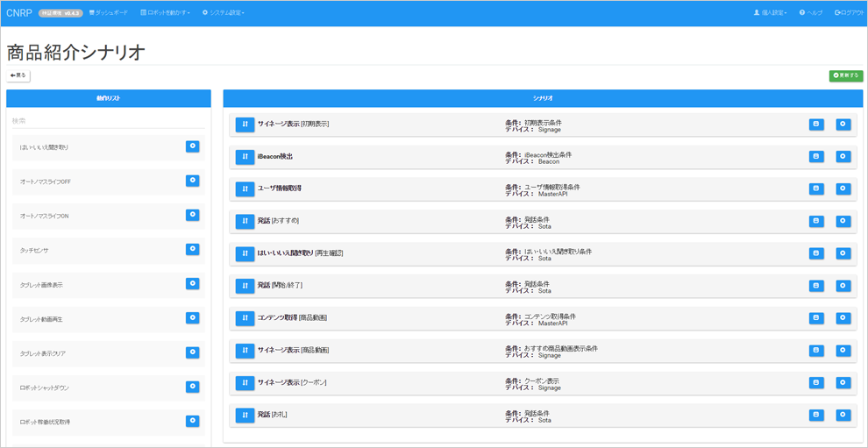Click the disk icon on コンテンツ取得 [商品動画] row
This screenshot has width=868, height=448.
click(x=816, y=318)
